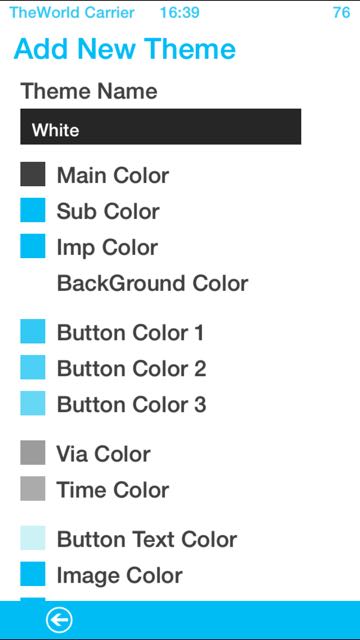The image size is (360, 640).
Task: Open the Button Color 1 swatch
Action: click(x=33, y=331)
